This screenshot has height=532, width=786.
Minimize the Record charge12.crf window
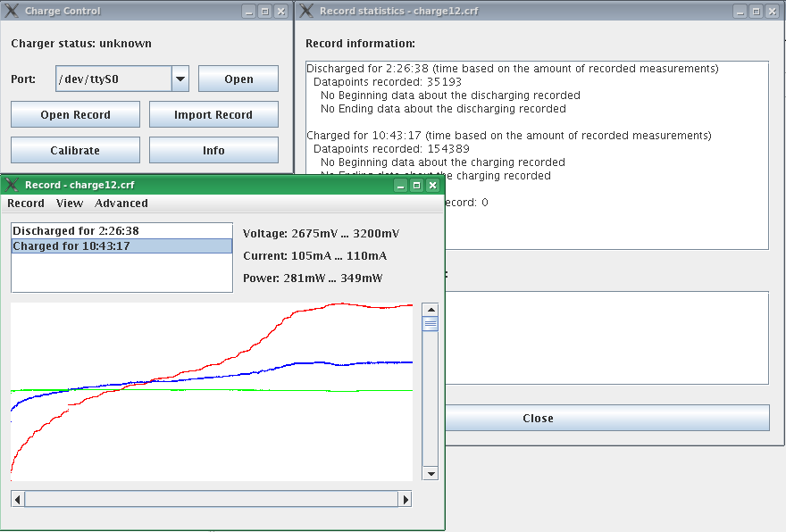400,185
